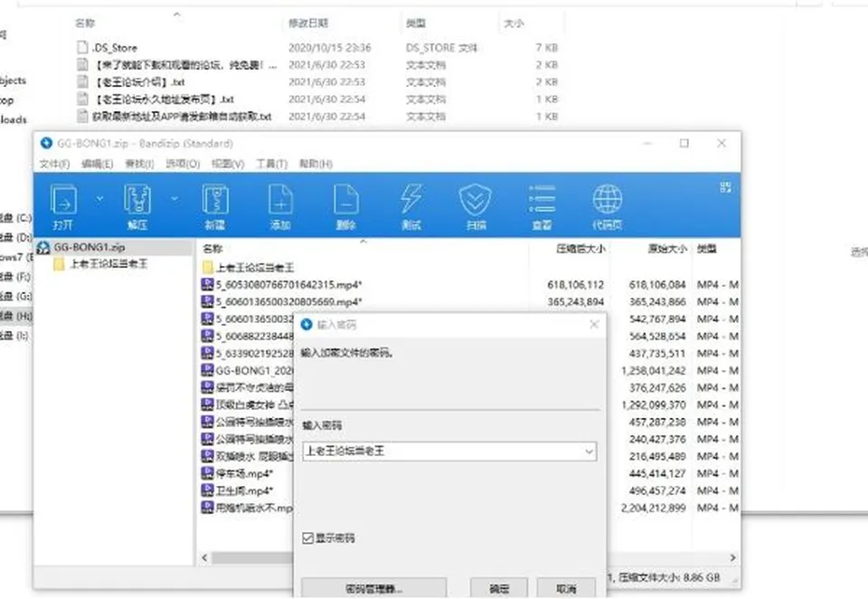Click the Add file toolbar icon
Screen dimensions: 868x599
click(280, 206)
